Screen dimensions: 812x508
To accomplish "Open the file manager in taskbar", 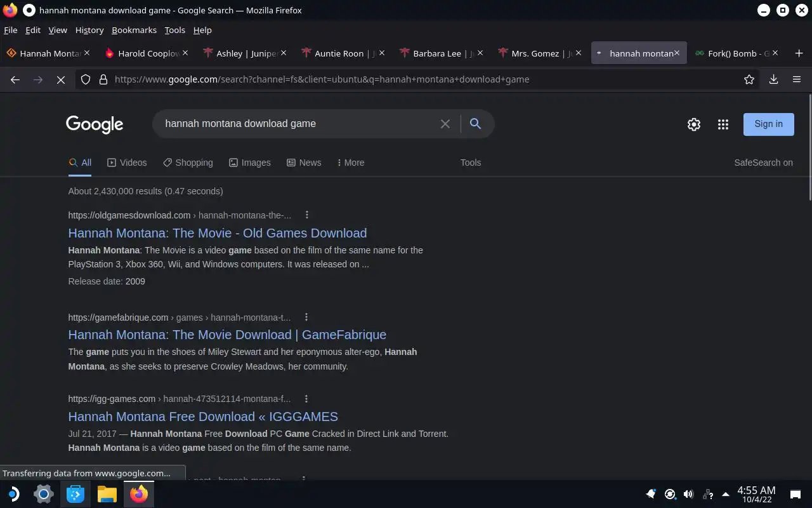I will click(x=107, y=494).
